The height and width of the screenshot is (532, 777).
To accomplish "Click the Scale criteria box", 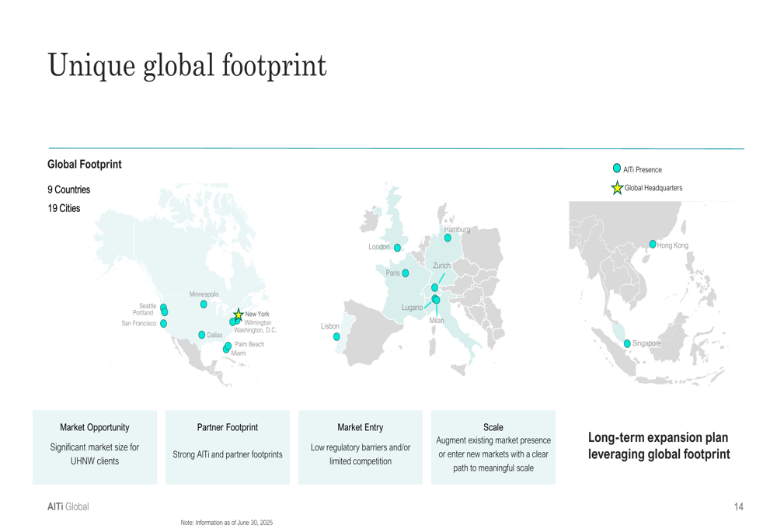I will click(493, 447).
